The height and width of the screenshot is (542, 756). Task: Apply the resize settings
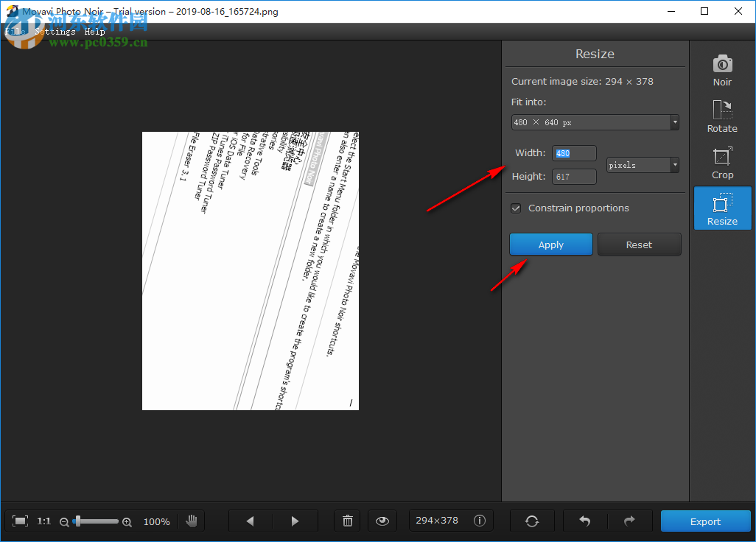550,244
